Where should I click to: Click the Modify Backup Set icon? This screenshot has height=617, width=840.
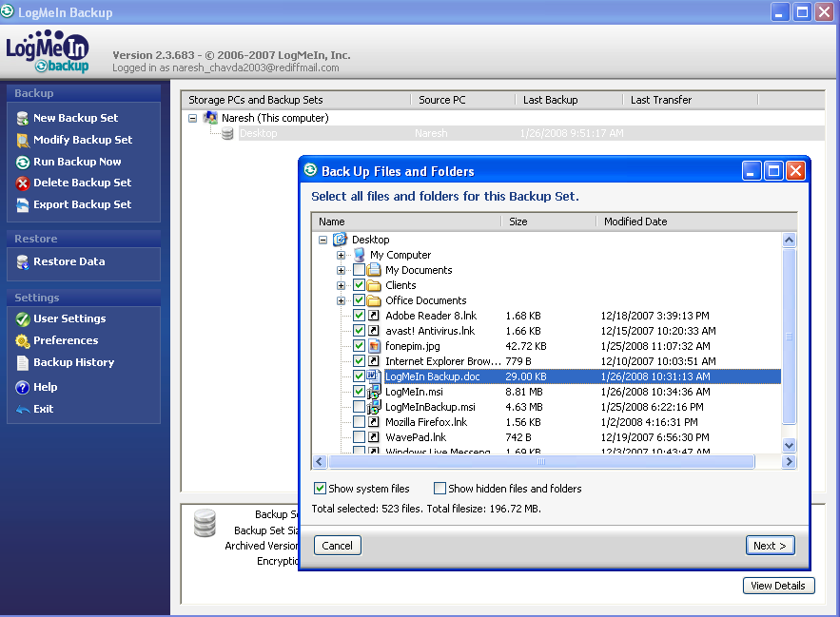click(23, 140)
